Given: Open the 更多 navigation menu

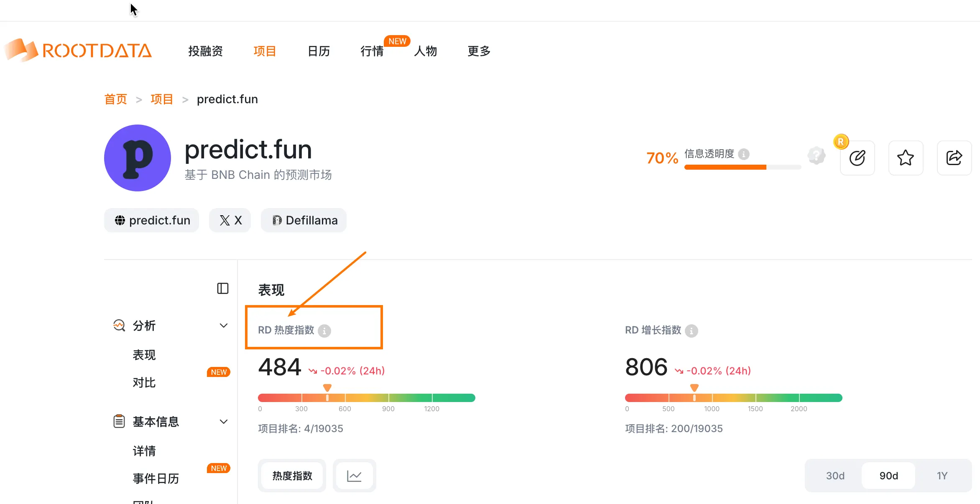Looking at the screenshot, I should (479, 51).
